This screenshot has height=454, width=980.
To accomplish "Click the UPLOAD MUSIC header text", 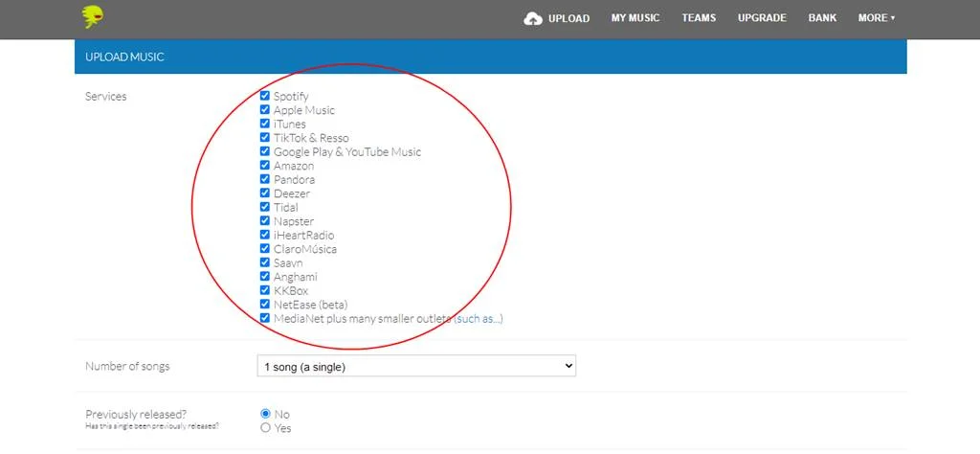I will click(x=124, y=57).
